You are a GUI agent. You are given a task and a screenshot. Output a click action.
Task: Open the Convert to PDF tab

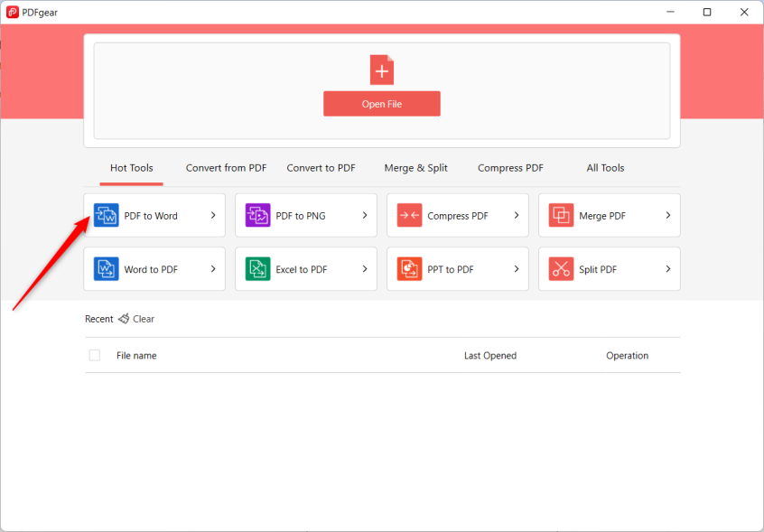321,168
